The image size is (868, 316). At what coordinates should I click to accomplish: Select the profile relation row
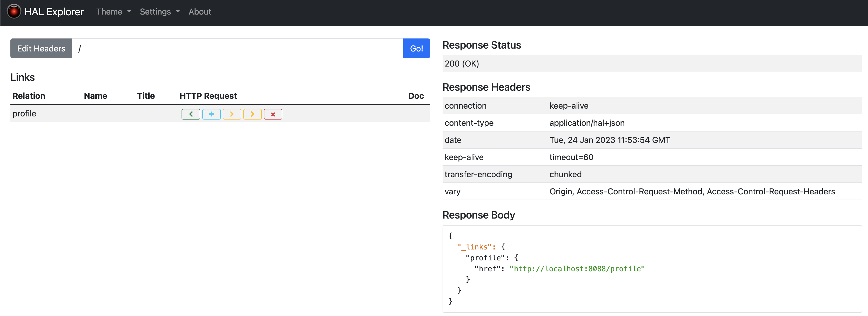tap(24, 114)
